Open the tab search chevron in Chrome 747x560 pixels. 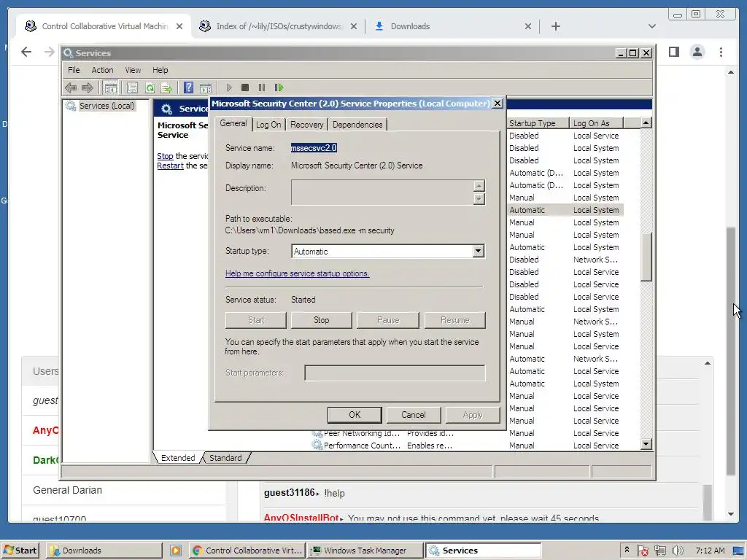coord(651,26)
